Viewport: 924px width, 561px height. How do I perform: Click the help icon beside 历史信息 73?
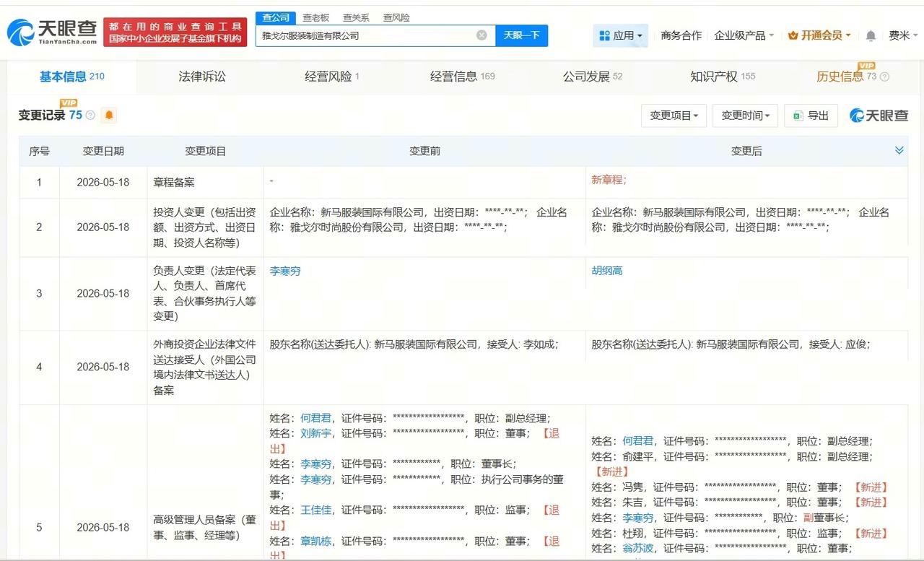884,77
